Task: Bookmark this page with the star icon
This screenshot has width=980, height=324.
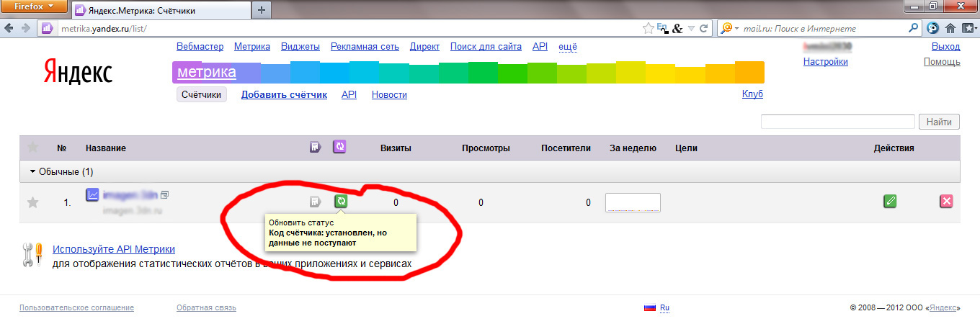Action: tap(648, 28)
